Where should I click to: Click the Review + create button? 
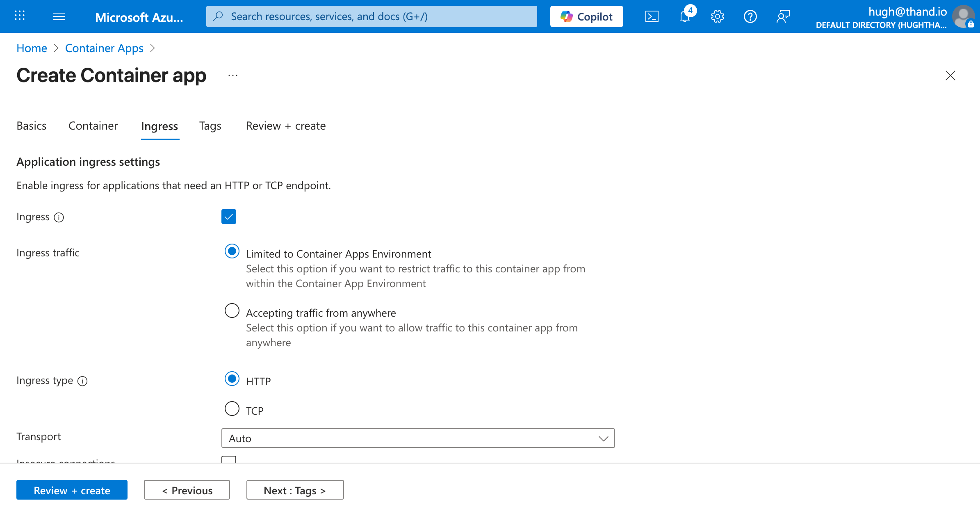[72, 490]
